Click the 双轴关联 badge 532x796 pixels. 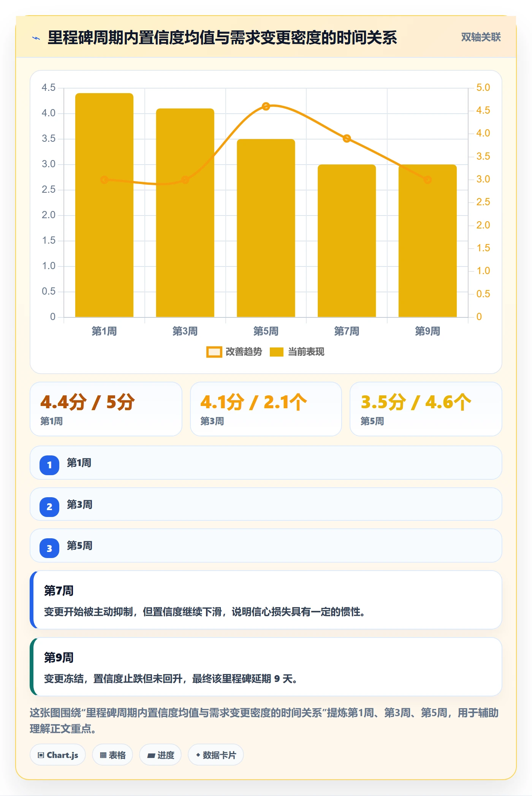[x=481, y=37]
